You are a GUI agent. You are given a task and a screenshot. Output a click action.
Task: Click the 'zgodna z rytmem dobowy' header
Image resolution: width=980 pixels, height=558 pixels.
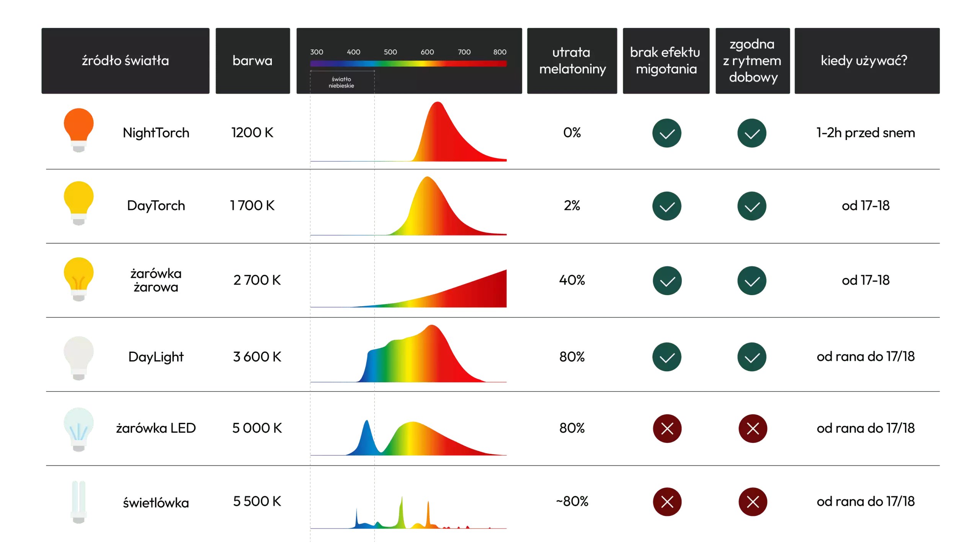pos(752,60)
